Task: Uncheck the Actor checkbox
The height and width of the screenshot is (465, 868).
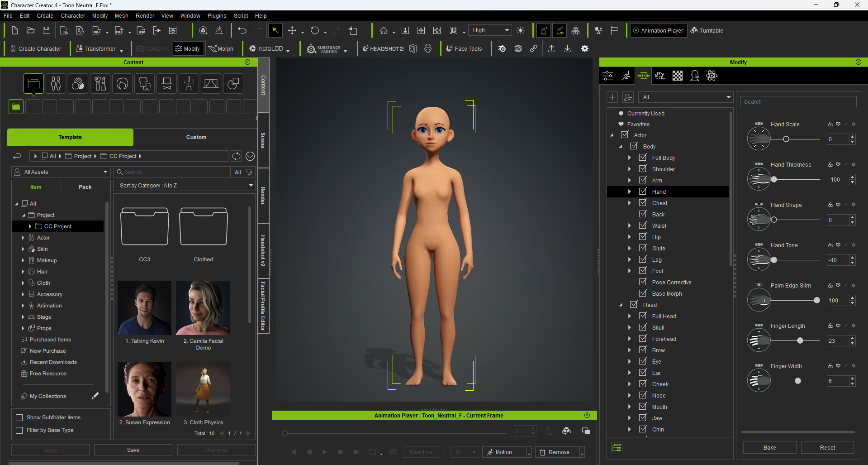Action: click(625, 135)
